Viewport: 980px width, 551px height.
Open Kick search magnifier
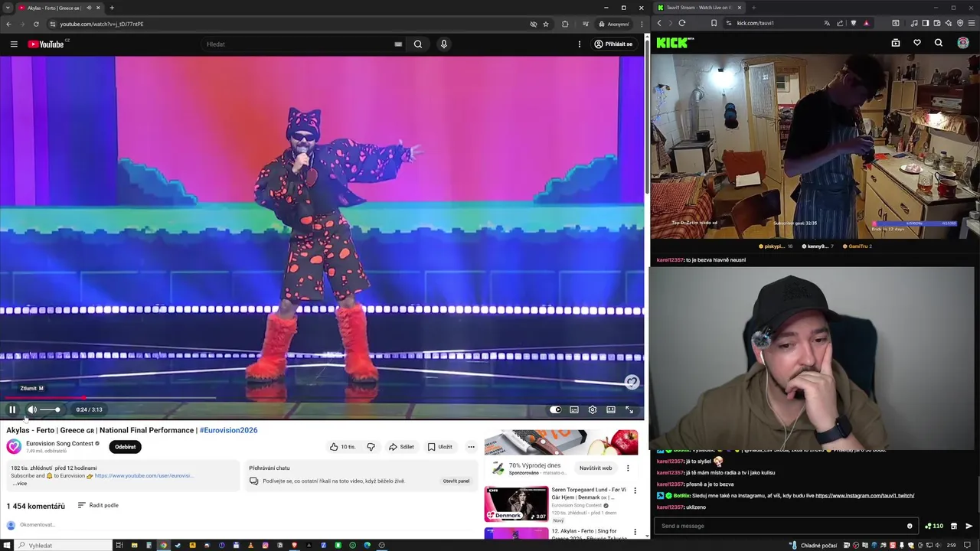coord(939,43)
